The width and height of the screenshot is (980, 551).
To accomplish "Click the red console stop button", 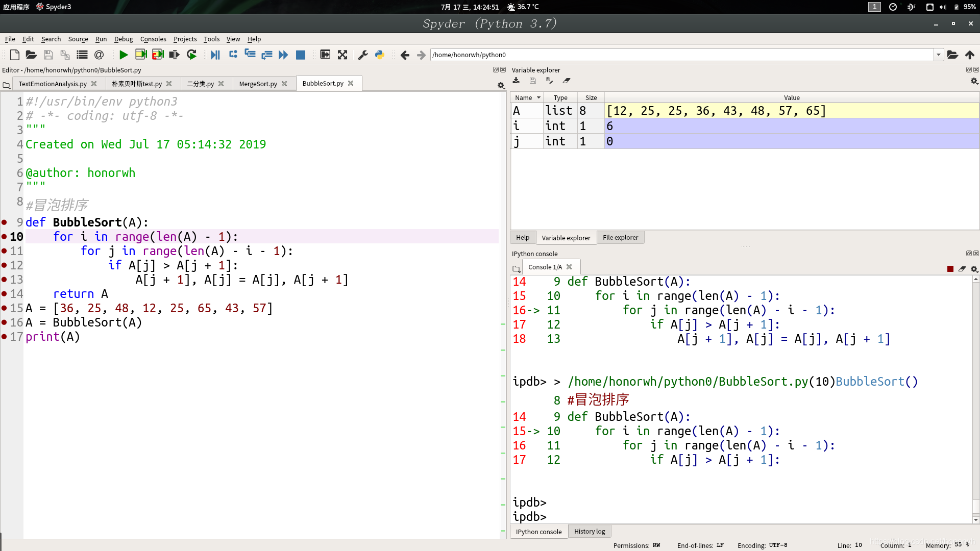I will [950, 269].
